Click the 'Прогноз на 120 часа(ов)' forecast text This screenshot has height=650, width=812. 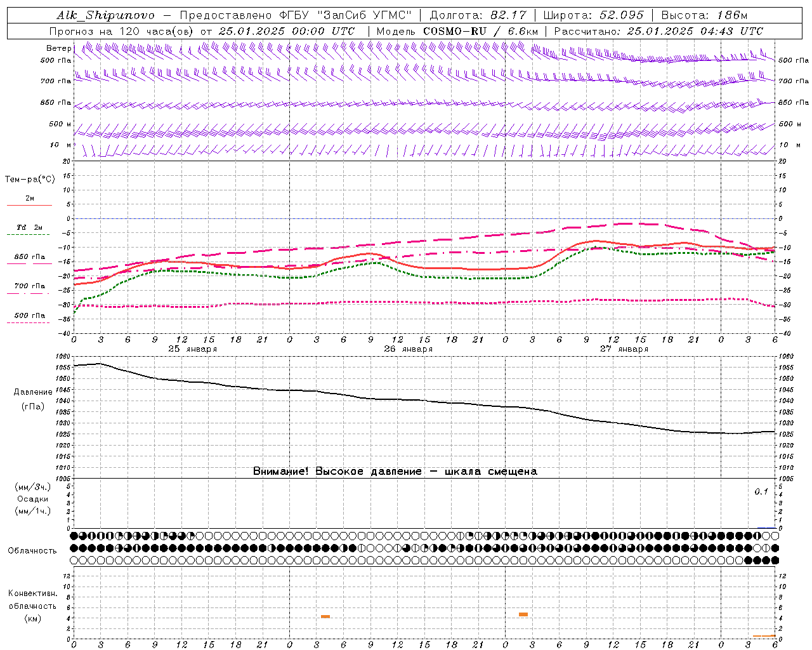point(122,31)
